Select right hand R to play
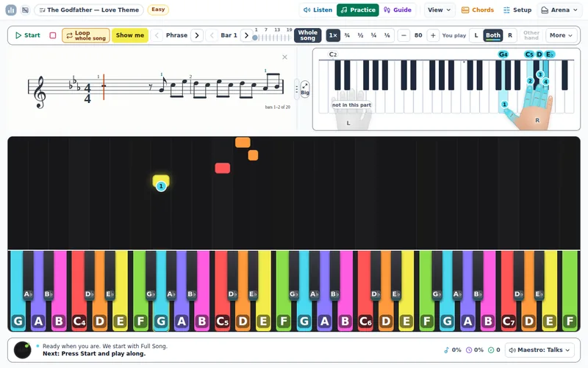588x368 pixels. (x=510, y=35)
